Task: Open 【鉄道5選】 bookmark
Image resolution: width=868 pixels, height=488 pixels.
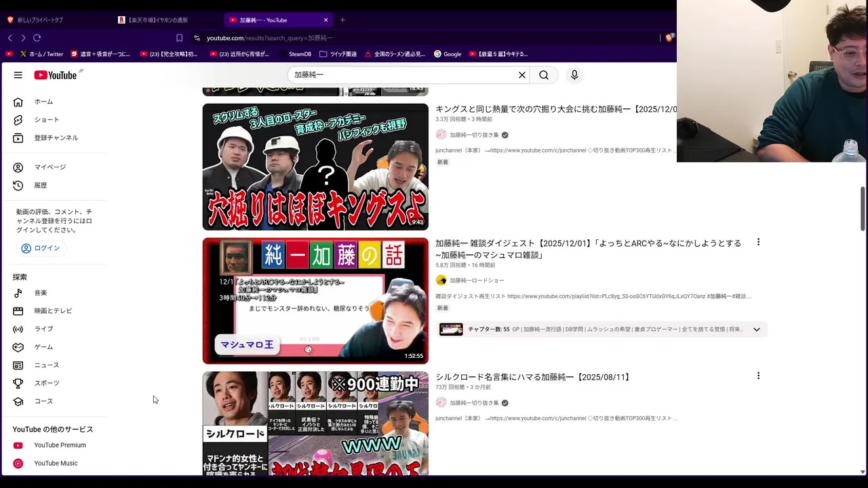Action: click(x=498, y=54)
